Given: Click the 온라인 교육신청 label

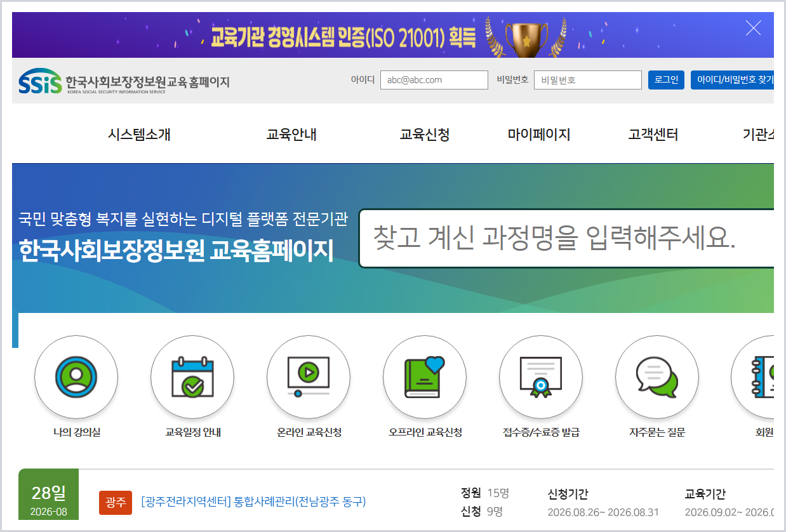Looking at the screenshot, I should pyautogui.click(x=309, y=433).
